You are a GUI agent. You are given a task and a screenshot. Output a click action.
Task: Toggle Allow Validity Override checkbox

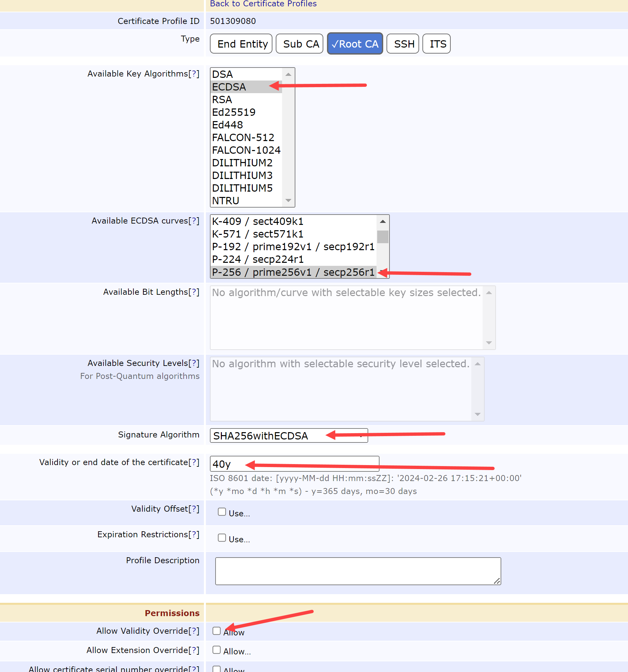217,631
